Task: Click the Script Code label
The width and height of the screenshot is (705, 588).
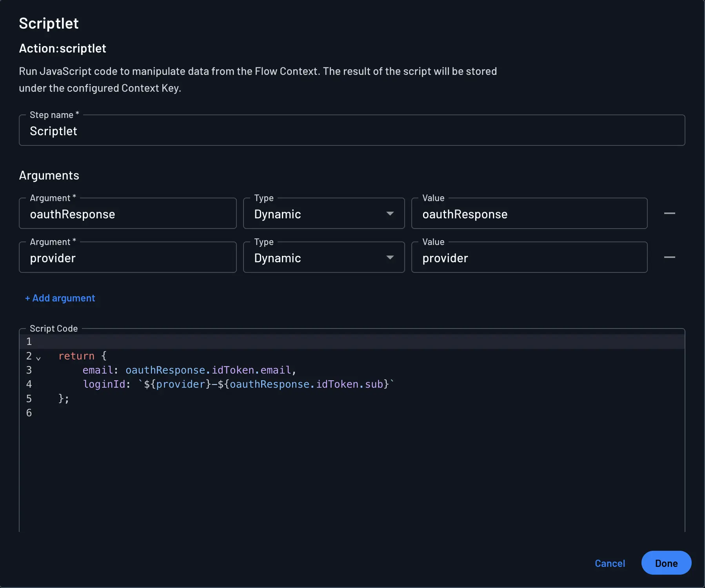Action: click(x=54, y=328)
